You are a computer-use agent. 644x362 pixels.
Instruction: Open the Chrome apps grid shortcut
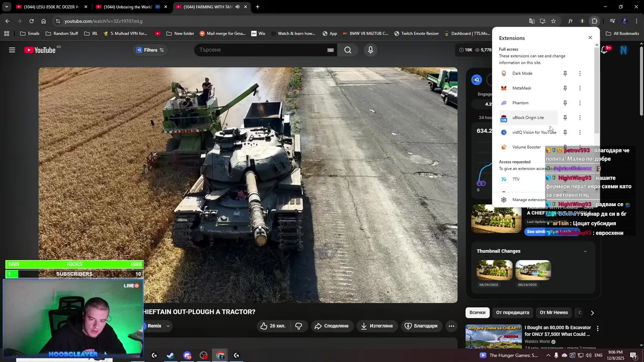click(x=7, y=34)
